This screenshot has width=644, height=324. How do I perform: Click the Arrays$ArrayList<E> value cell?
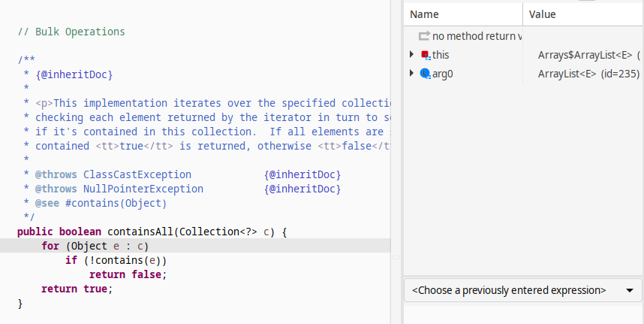tap(585, 55)
